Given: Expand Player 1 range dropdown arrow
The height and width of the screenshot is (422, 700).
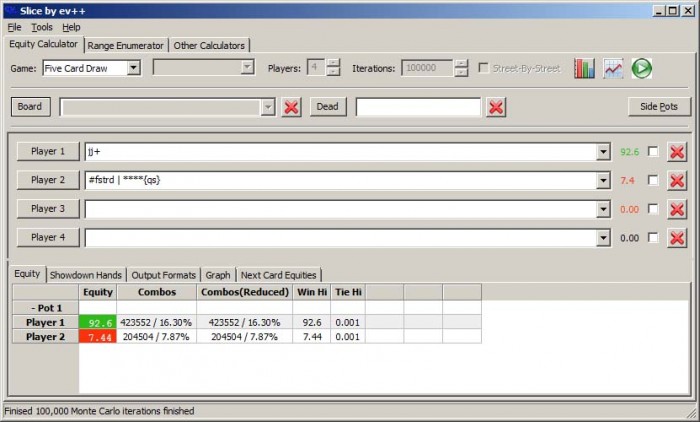Looking at the screenshot, I should [x=603, y=152].
